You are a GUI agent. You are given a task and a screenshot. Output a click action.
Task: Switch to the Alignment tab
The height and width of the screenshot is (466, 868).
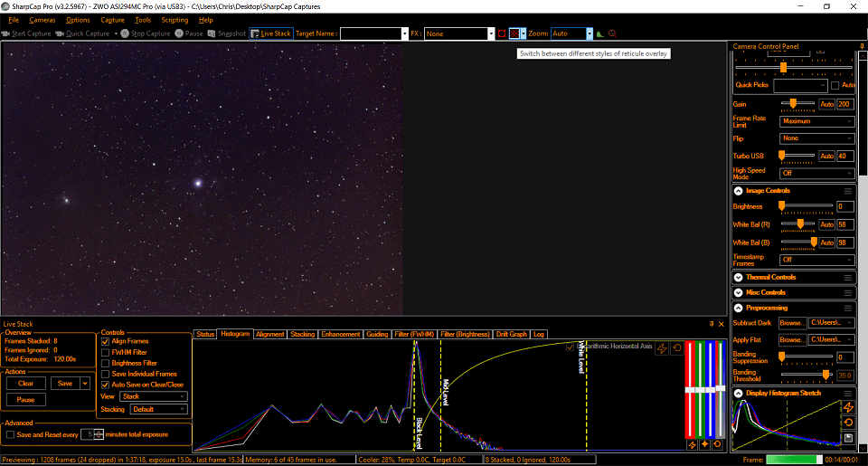coord(269,334)
